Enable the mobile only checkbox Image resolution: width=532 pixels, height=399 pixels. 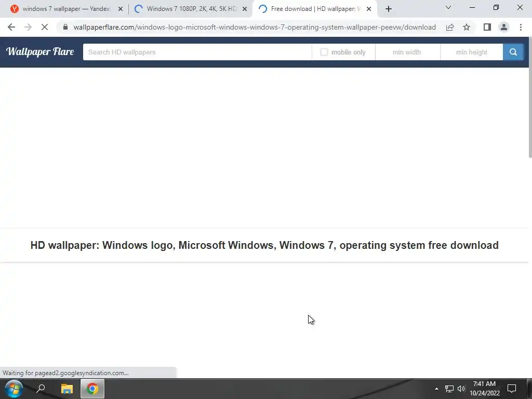pyautogui.click(x=324, y=52)
